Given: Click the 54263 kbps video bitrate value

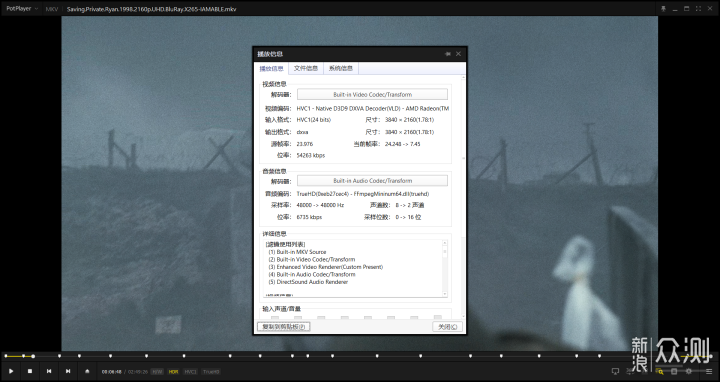Looking at the screenshot, I should tap(311, 155).
